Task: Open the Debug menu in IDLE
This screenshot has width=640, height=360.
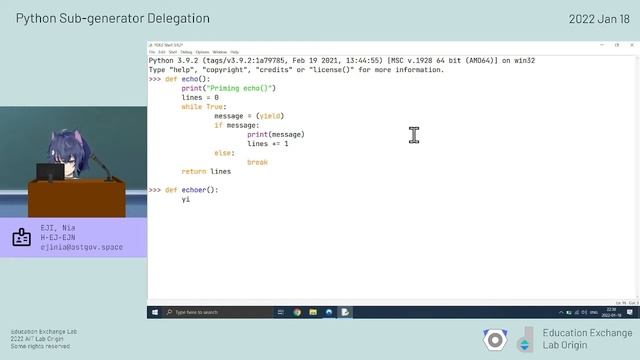Action: coord(186,52)
